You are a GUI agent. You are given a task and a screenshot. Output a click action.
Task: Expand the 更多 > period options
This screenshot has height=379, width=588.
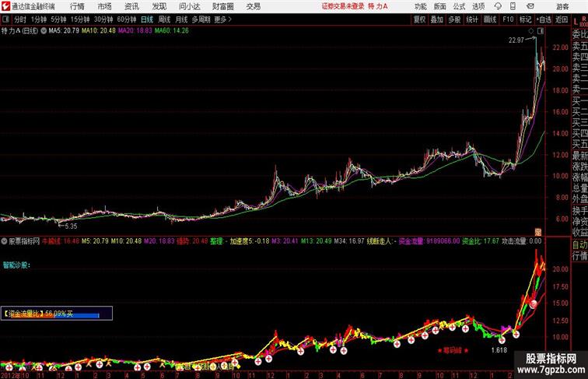[222, 19]
